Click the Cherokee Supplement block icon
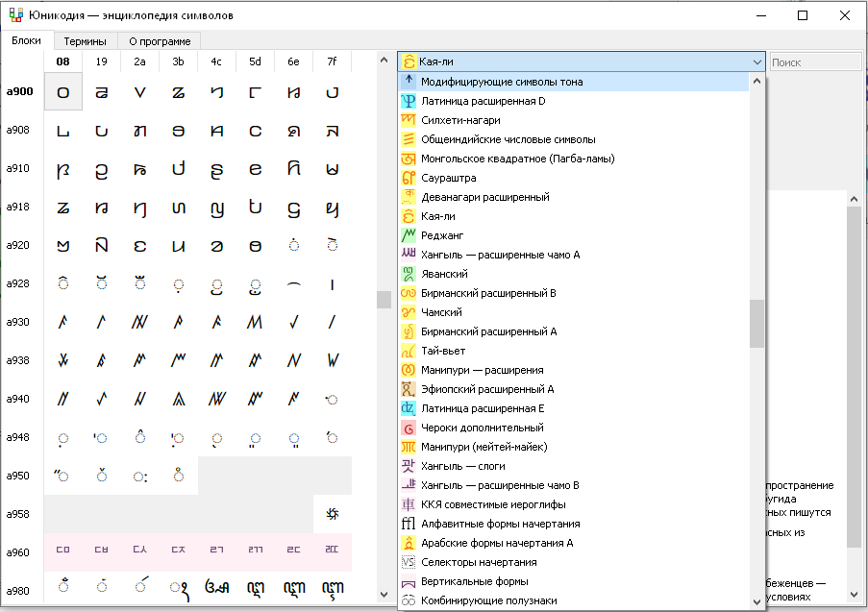This screenshot has width=868, height=612. pyautogui.click(x=409, y=428)
